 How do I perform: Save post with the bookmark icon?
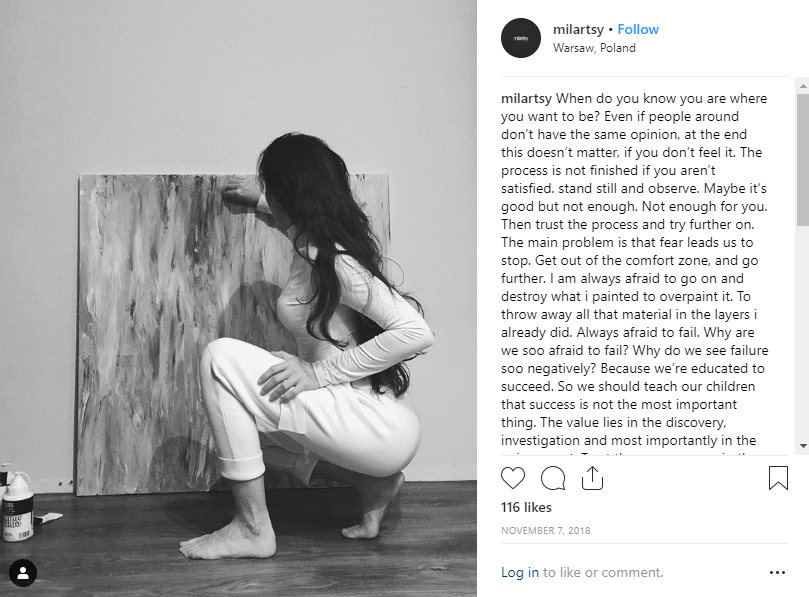point(778,478)
